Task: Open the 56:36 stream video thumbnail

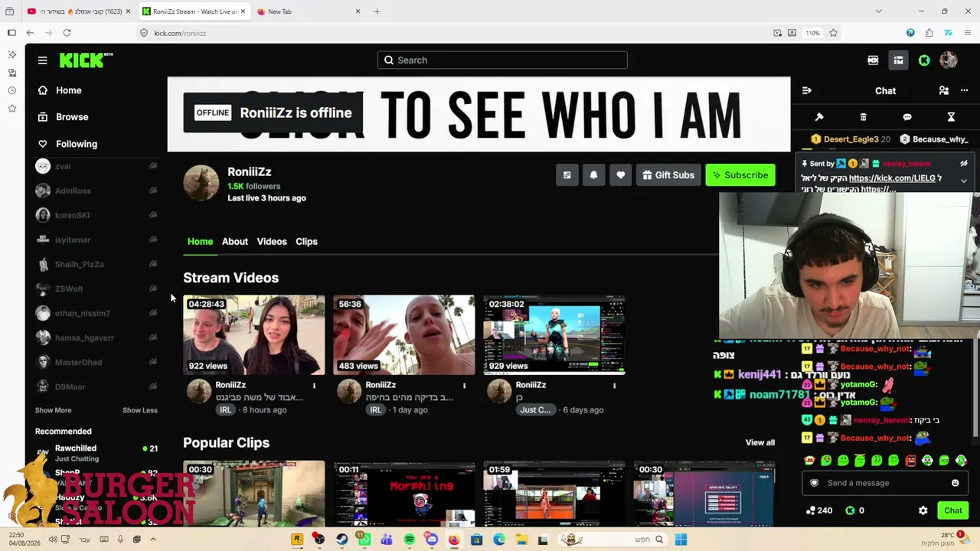Action: click(x=404, y=335)
